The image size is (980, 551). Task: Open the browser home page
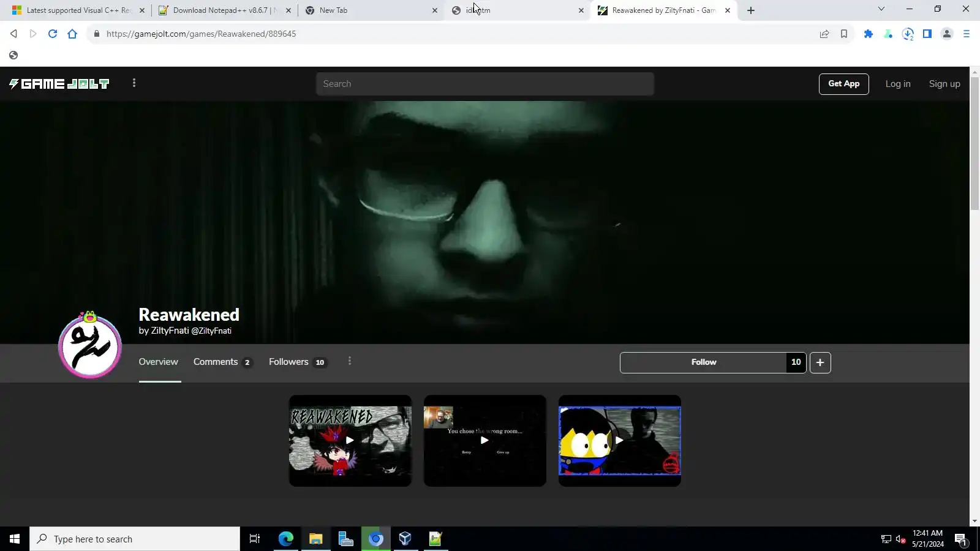[x=72, y=34]
